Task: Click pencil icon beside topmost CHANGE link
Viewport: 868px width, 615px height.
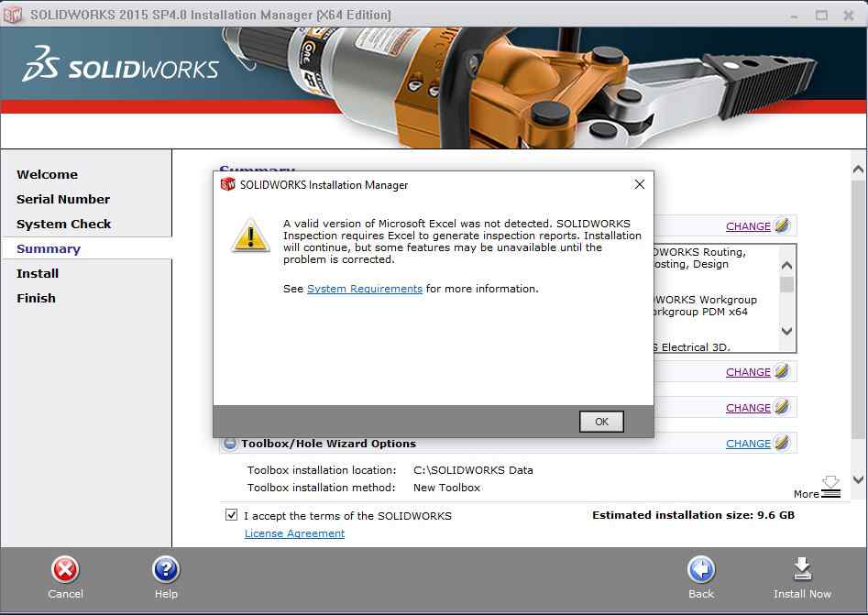Action: pyautogui.click(x=782, y=225)
